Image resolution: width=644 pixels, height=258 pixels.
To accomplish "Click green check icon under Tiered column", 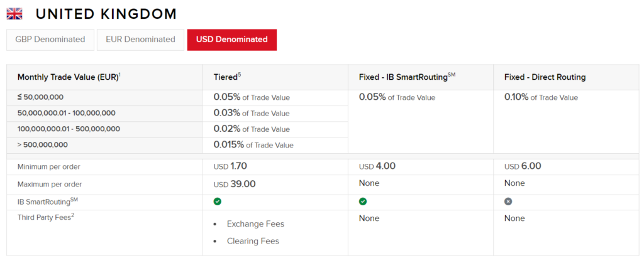I will pyautogui.click(x=218, y=202).
